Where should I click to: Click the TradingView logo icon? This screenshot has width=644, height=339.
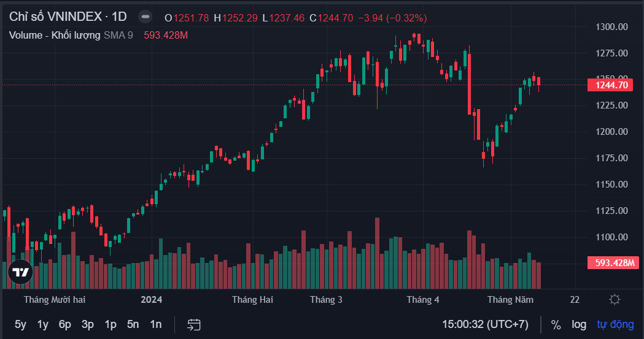pyautogui.click(x=20, y=272)
